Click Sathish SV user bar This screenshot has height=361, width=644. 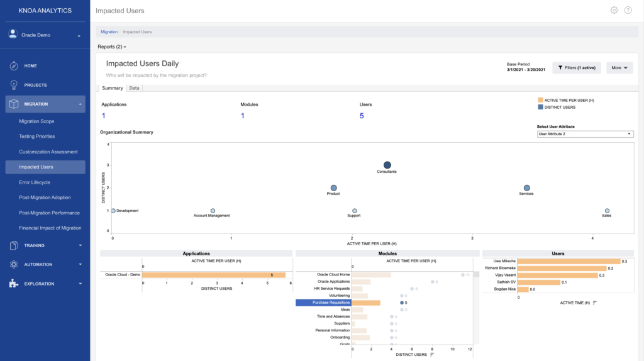[539, 282]
